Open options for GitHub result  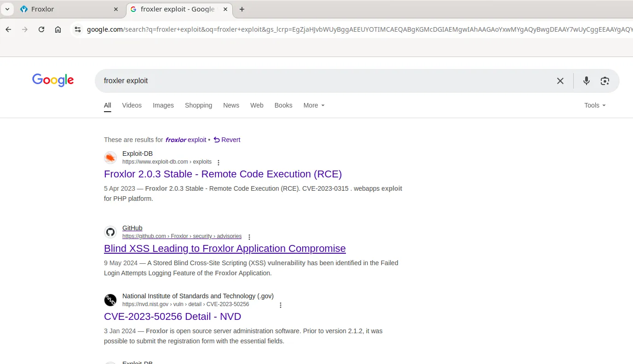[249, 237]
